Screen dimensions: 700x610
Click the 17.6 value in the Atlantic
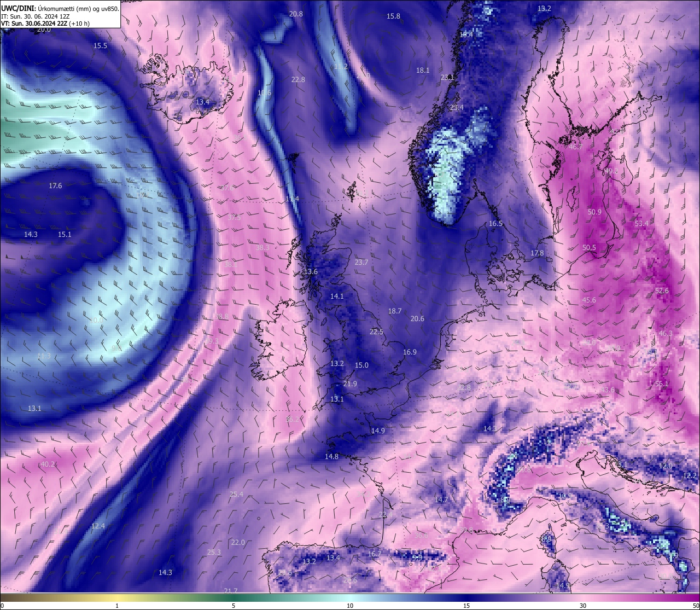coord(55,186)
